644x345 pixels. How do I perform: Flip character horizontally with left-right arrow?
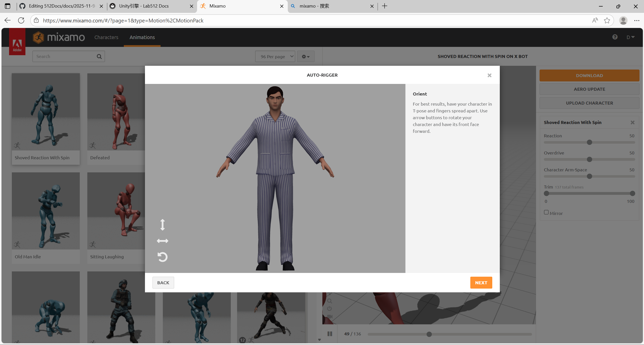pyautogui.click(x=162, y=241)
